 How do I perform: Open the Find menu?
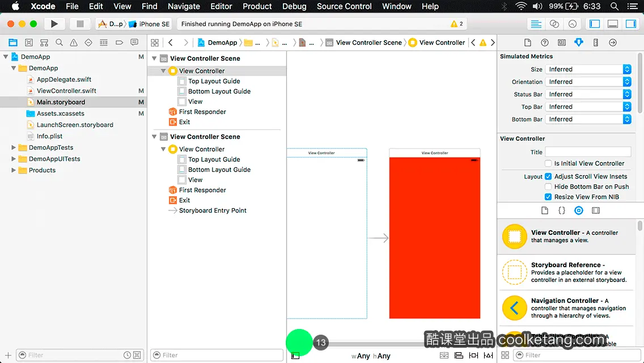click(x=150, y=6)
